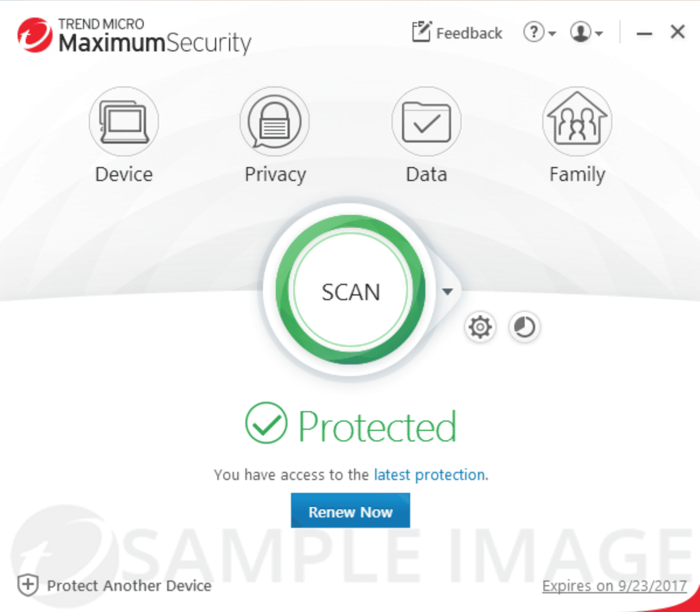Open security reports pie chart icon
Image resolution: width=700 pixels, height=612 pixels.
525,328
